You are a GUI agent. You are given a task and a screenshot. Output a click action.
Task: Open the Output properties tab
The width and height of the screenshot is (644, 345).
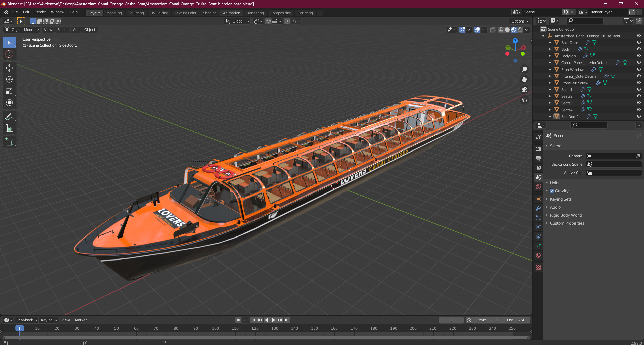pyautogui.click(x=538, y=158)
